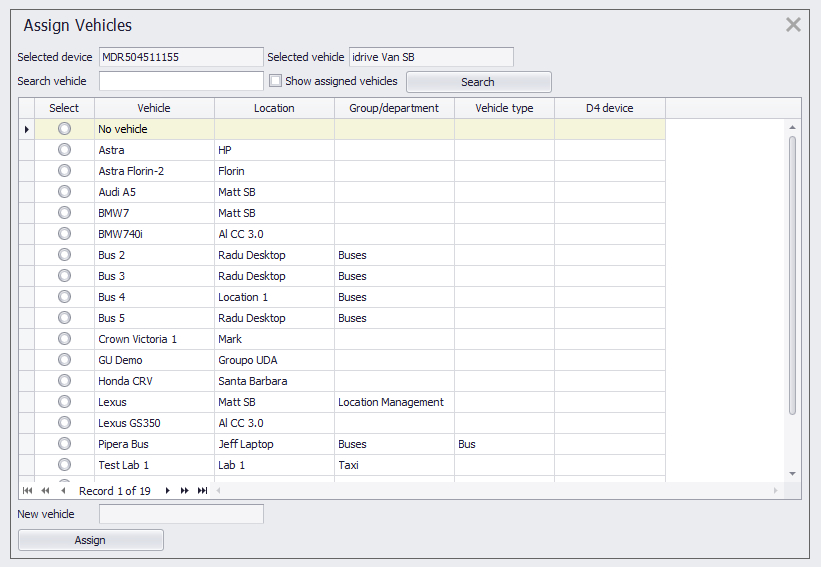Select radio button for Pipera Bus

point(65,444)
